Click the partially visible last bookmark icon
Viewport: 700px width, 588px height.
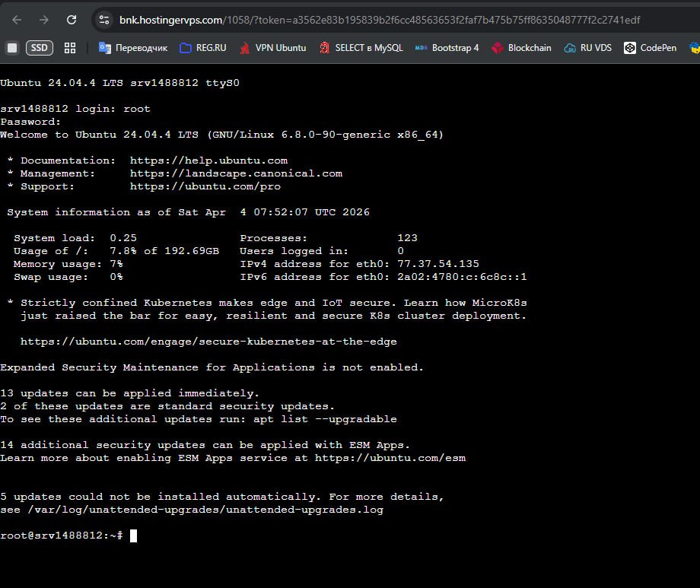click(x=694, y=48)
